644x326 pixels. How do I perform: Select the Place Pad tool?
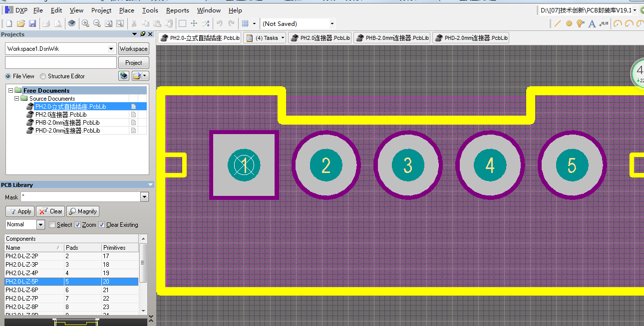[569, 23]
